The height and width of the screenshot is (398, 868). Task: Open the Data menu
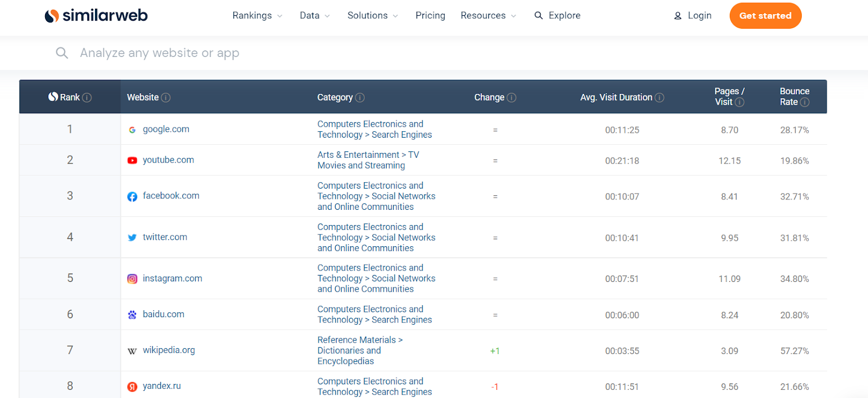tap(315, 16)
